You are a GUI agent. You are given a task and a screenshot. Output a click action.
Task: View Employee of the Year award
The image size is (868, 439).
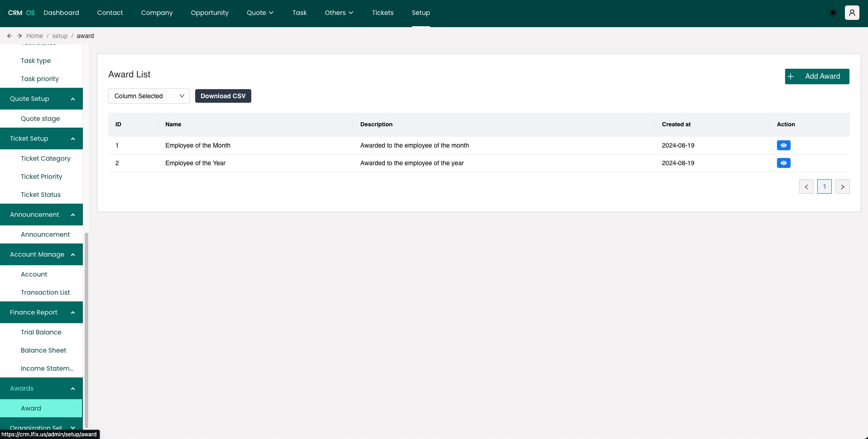tap(783, 163)
